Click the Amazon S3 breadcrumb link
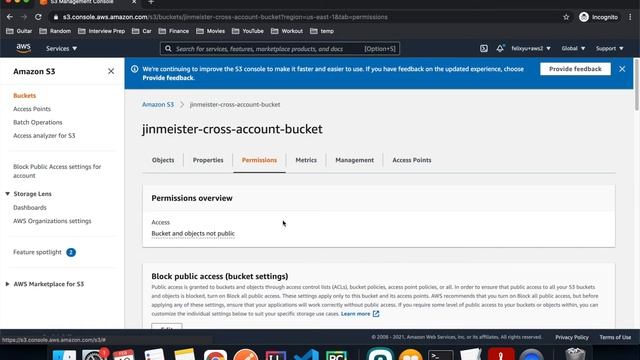 [158, 104]
